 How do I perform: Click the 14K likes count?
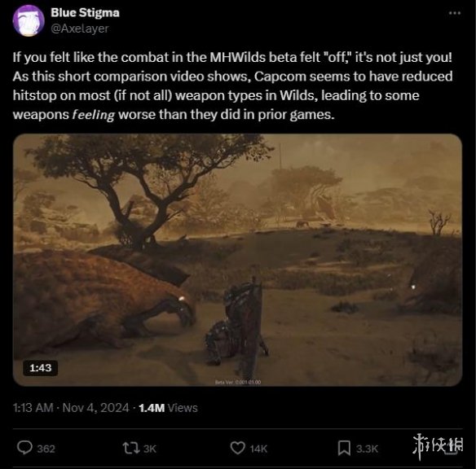[258, 449]
